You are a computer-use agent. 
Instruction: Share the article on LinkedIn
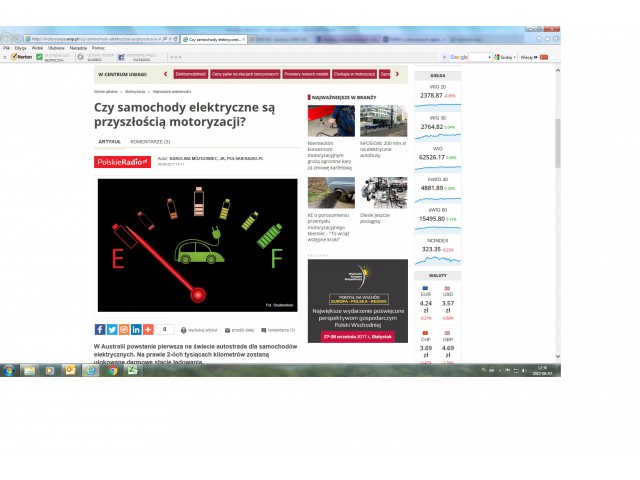coord(136,329)
